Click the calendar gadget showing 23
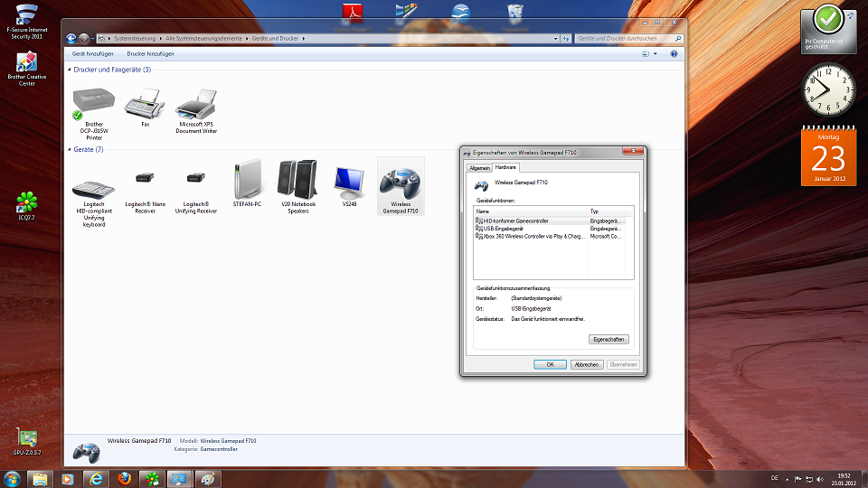The width and height of the screenshot is (868, 488). click(829, 155)
